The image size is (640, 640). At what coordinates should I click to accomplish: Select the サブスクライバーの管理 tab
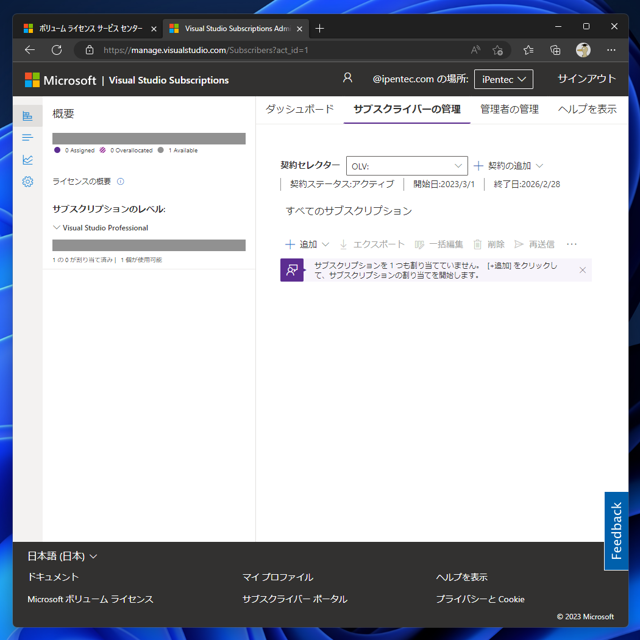coord(407,109)
